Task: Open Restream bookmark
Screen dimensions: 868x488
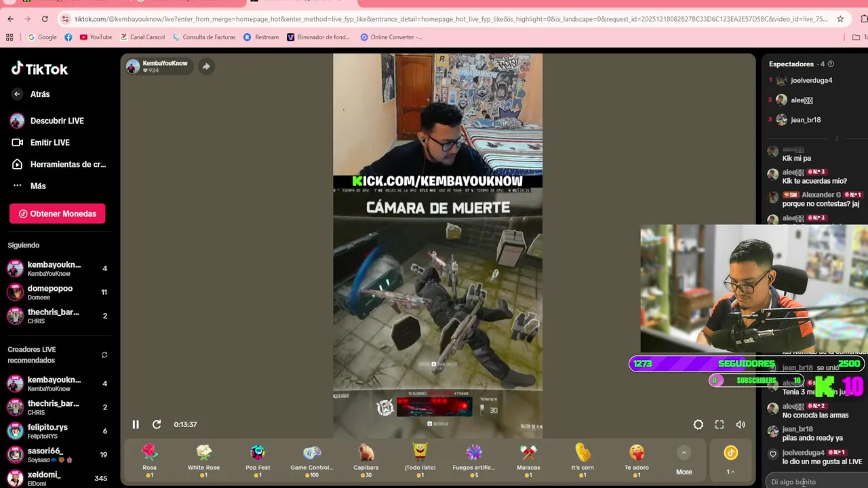Action: coord(261,37)
